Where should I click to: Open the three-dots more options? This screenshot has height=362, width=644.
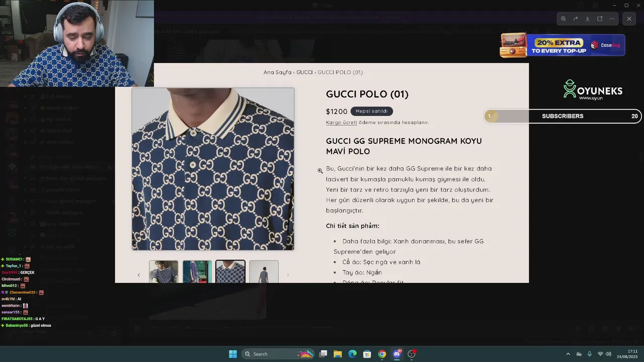(x=612, y=19)
